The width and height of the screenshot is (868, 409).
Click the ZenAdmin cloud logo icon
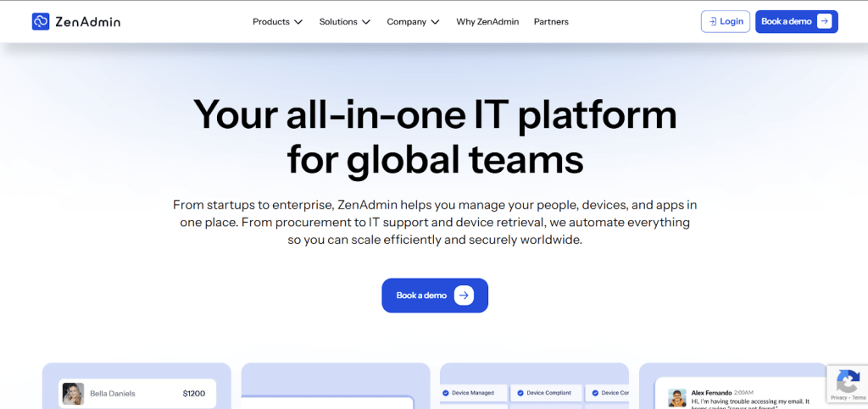click(x=41, y=21)
